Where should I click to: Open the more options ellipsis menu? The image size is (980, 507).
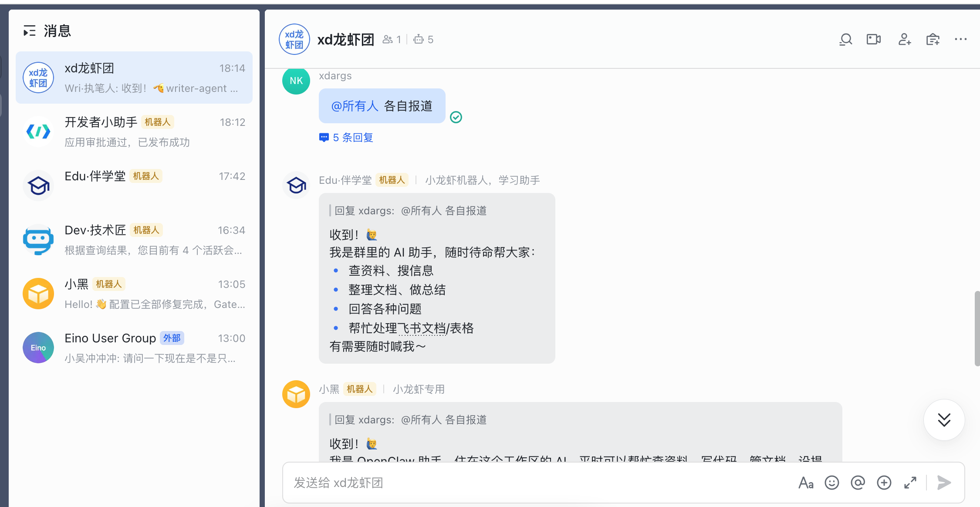(960, 39)
